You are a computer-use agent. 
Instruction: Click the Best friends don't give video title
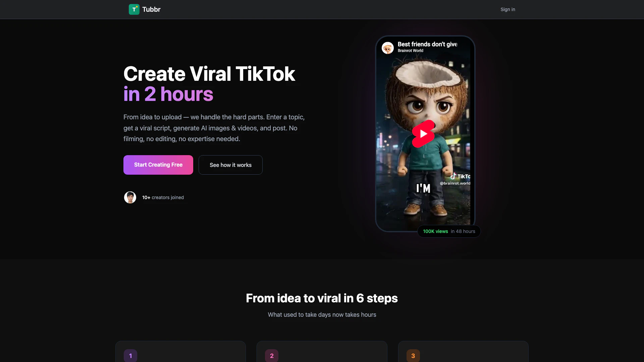click(427, 44)
